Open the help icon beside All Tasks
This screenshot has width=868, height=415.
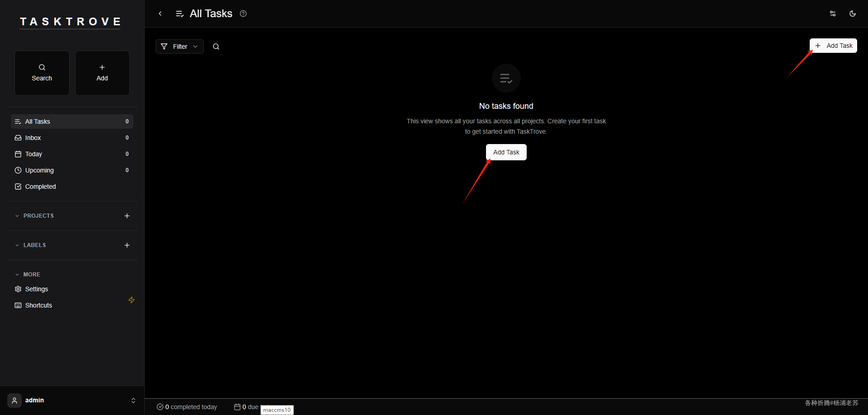point(243,14)
